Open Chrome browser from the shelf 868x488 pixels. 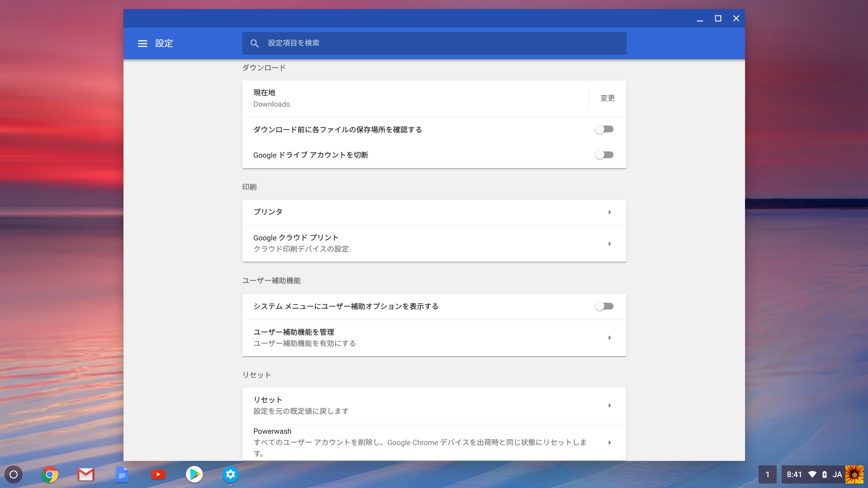pyautogui.click(x=50, y=474)
